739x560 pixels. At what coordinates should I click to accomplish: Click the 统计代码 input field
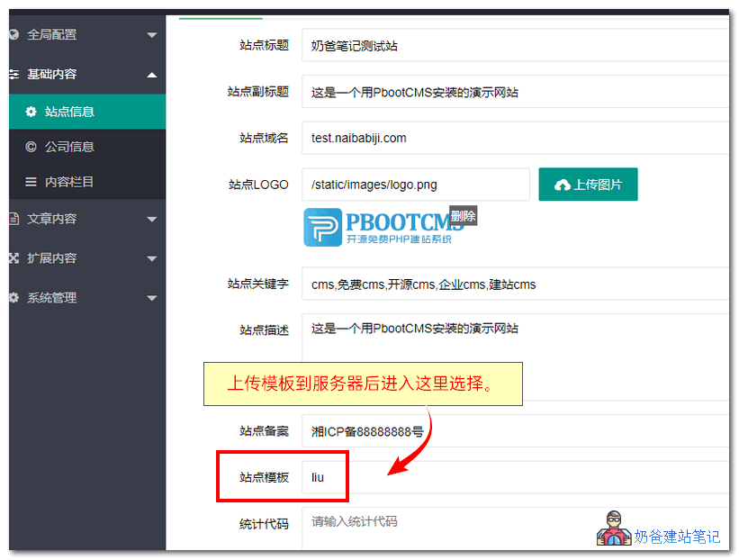(405, 523)
